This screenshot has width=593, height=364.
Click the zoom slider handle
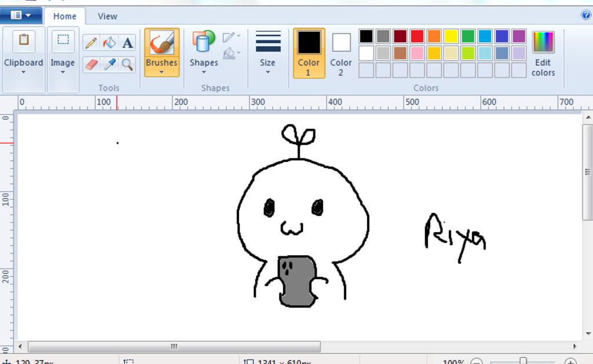pyautogui.click(x=524, y=361)
